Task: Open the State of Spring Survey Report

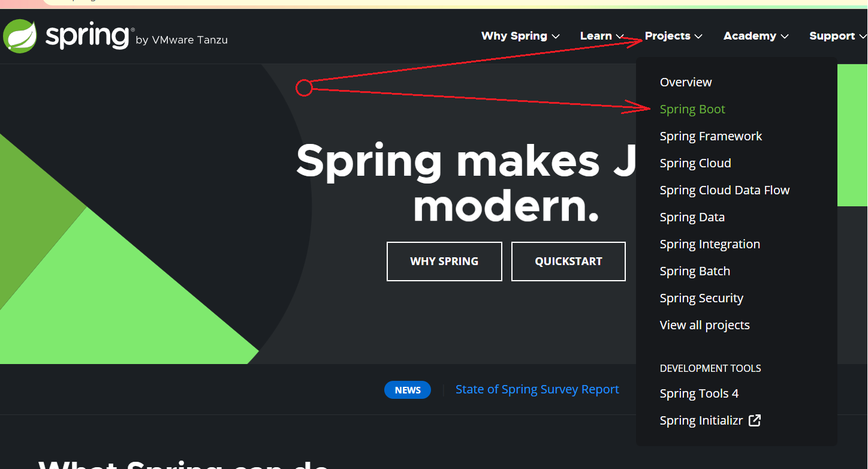Action: click(537, 389)
